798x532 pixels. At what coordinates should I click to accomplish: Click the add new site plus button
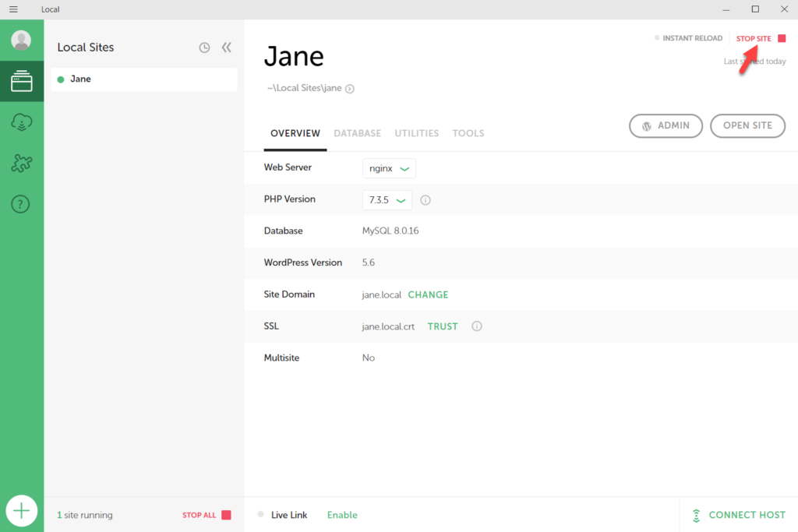click(21, 511)
